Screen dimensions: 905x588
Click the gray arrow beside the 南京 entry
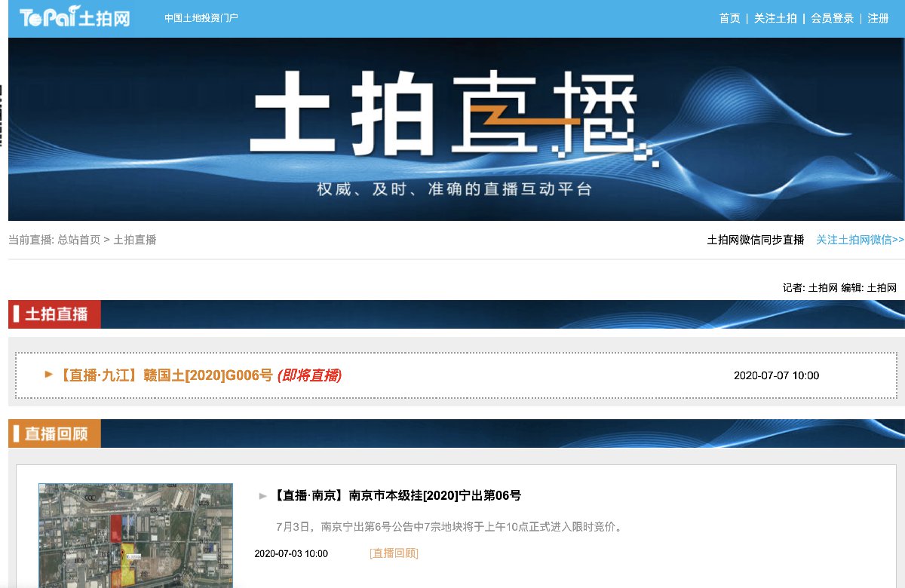(x=263, y=496)
